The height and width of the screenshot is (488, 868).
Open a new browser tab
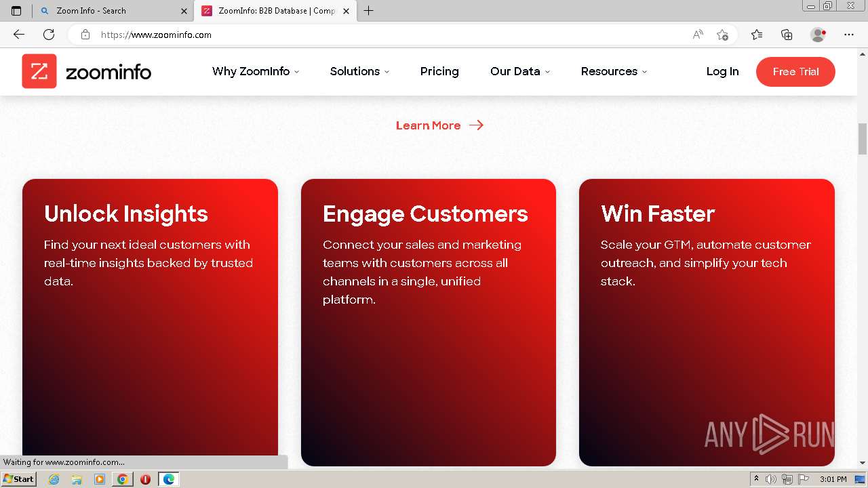click(369, 11)
